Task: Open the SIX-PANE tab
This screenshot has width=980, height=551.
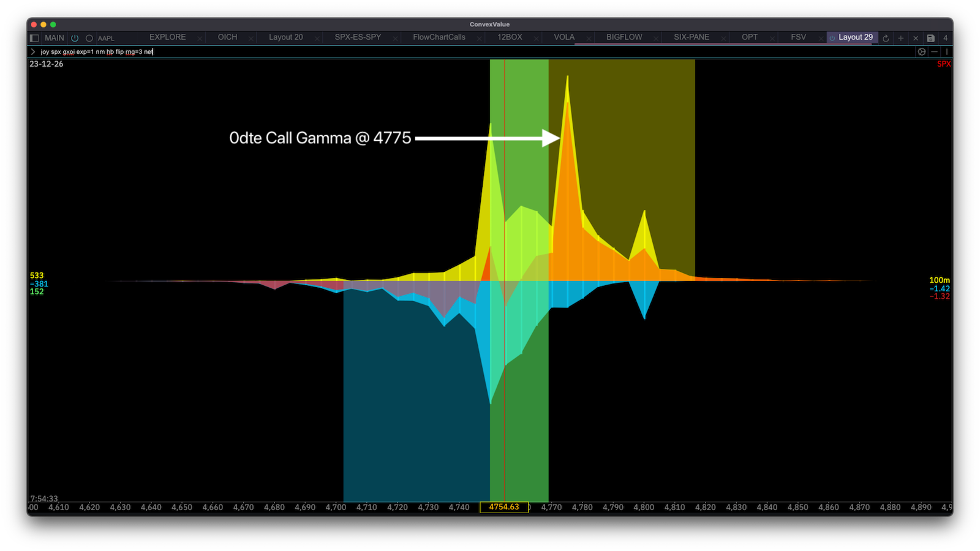Action: point(692,37)
